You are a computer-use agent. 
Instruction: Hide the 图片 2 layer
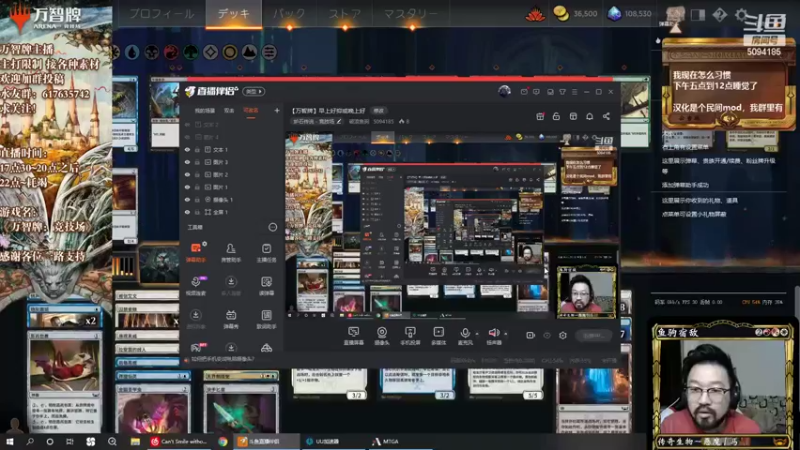point(187,174)
